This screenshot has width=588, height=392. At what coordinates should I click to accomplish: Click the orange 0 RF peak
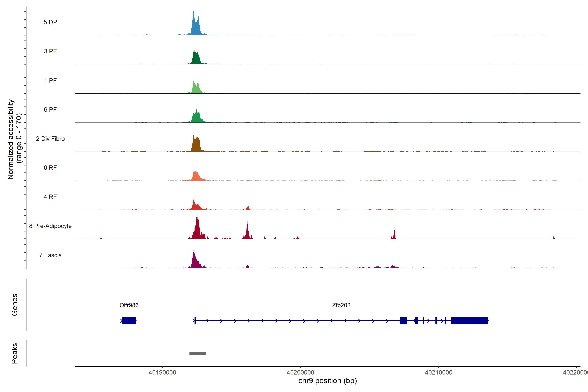pyautogui.click(x=196, y=176)
